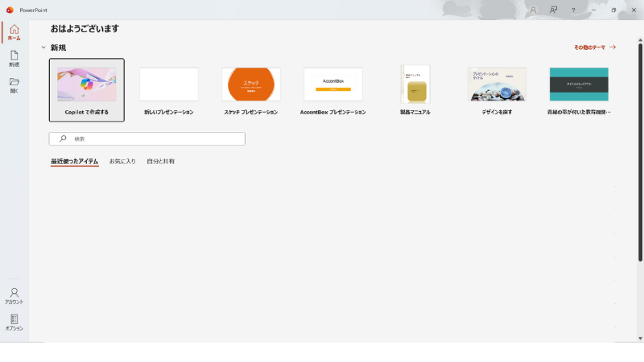Screen dimensions: 644x362
Task: Switch to the お気に入り tab
Action: pos(122,162)
